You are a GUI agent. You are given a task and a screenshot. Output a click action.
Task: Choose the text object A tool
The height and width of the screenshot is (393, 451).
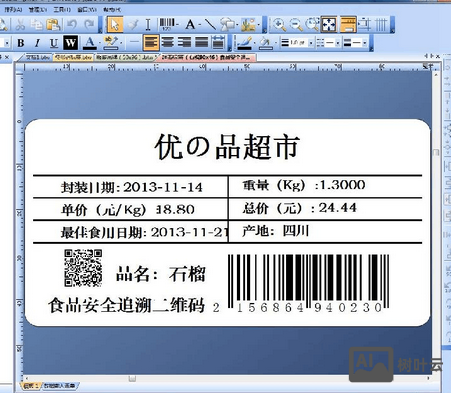click(190, 25)
